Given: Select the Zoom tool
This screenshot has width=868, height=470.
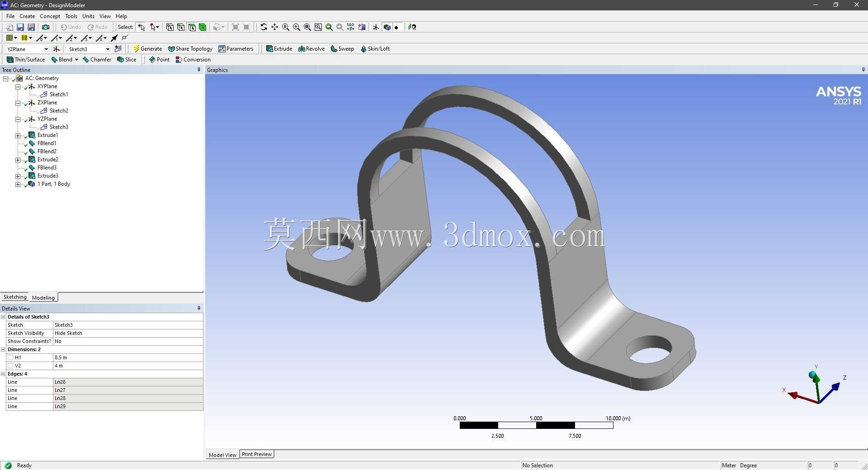Looking at the screenshot, I should [x=286, y=27].
